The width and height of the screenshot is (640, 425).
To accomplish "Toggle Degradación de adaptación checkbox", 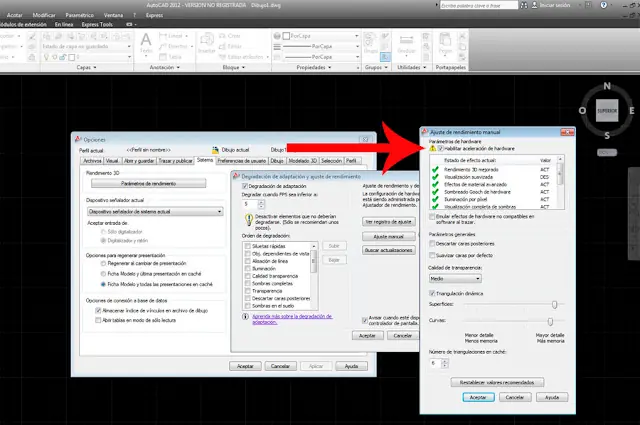I will tap(245, 186).
